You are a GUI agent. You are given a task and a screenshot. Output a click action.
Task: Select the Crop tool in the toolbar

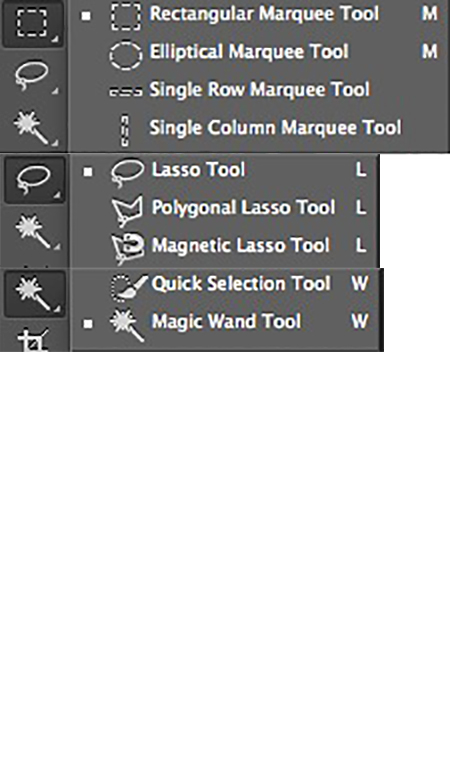pos(33,340)
